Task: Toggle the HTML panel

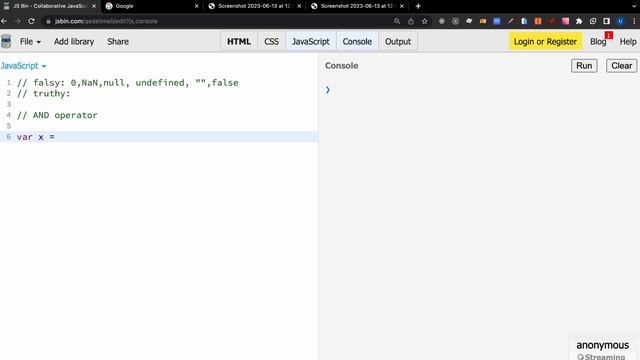Action: [239, 42]
